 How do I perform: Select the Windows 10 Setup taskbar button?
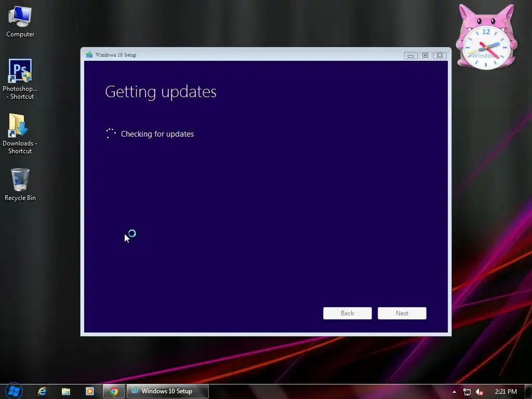[x=168, y=391]
